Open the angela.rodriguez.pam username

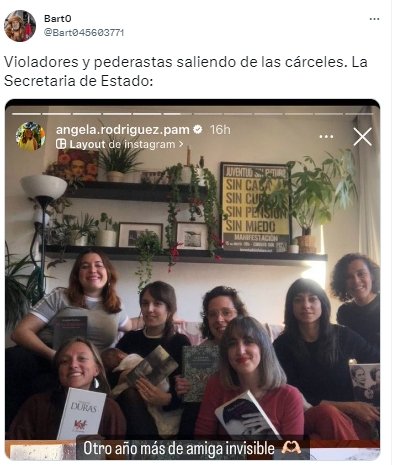pyautogui.click(x=123, y=129)
